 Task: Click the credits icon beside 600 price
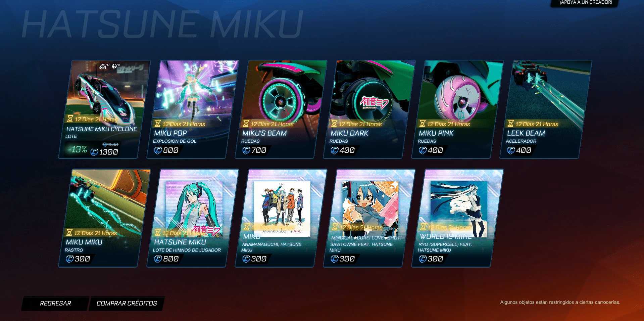pyautogui.click(x=158, y=259)
